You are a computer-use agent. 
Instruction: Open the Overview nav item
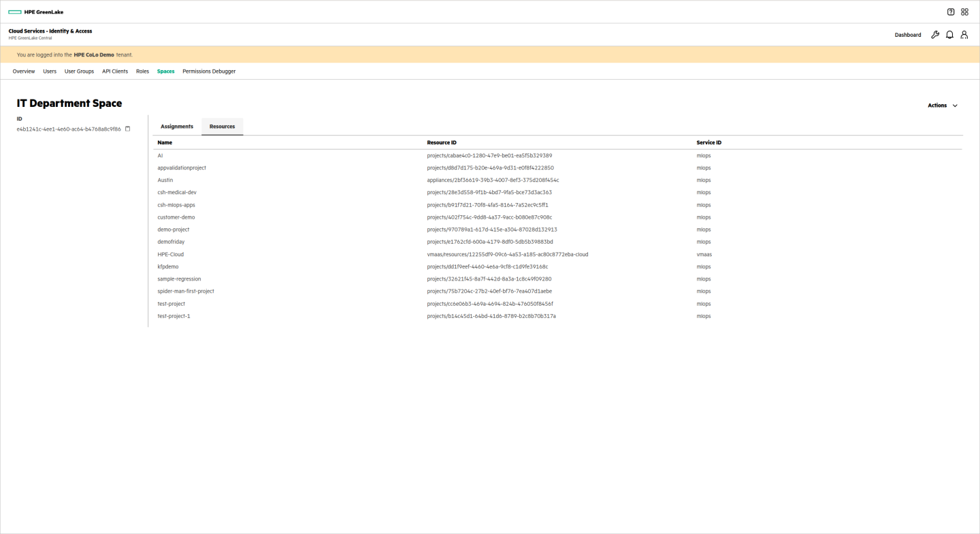coord(24,72)
